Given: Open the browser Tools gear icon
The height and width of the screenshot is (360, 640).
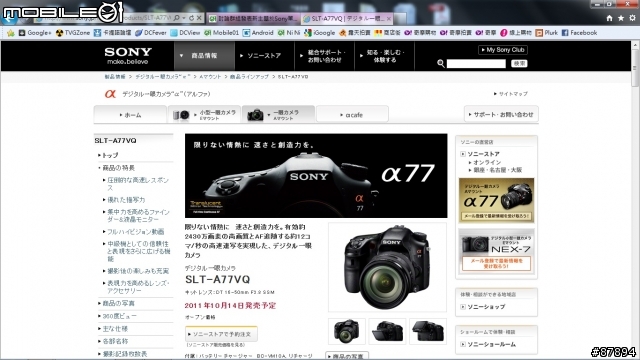Looking at the screenshot, I should click(x=632, y=18).
